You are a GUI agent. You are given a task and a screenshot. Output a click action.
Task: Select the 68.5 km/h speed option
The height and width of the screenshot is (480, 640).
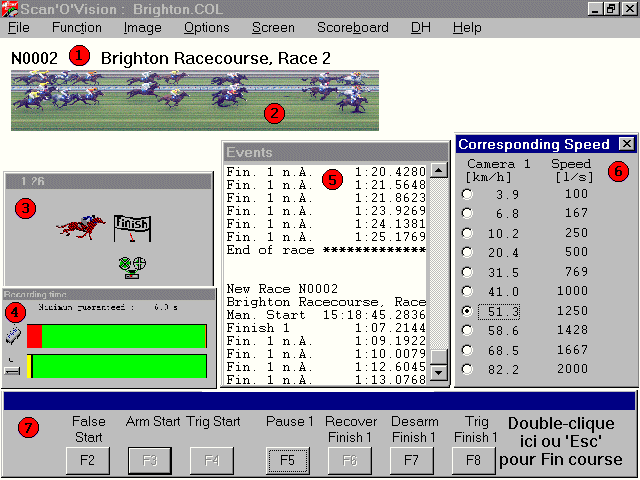point(467,350)
